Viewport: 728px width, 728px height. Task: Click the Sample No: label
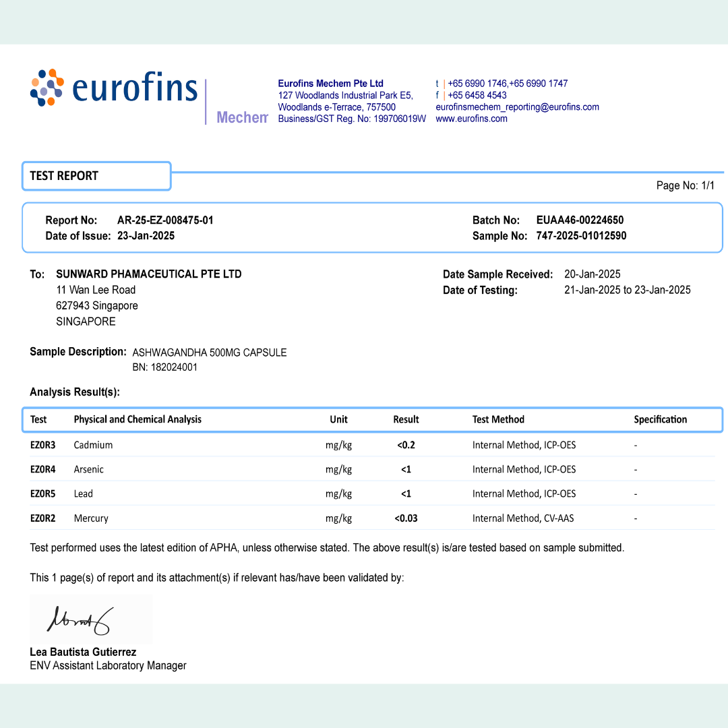499,236
